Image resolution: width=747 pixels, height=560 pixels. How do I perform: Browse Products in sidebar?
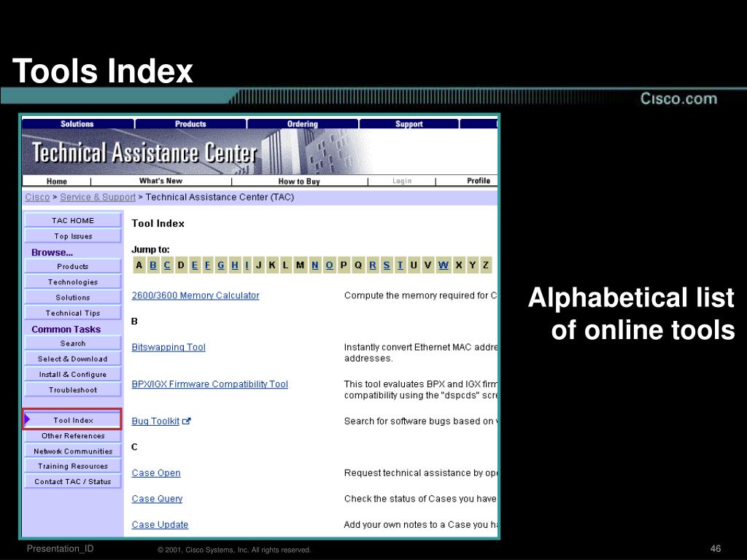[x=73, y=267]
